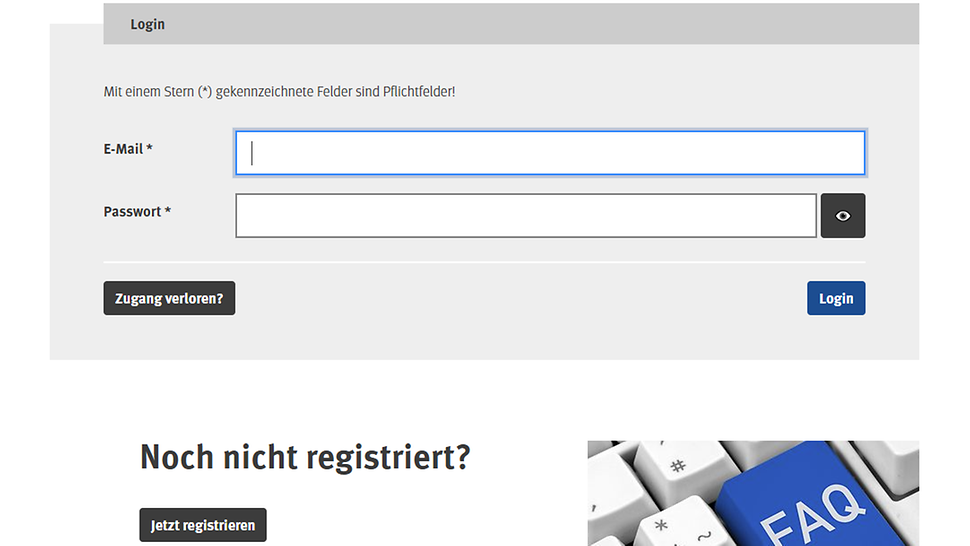Click the divider line below the Passwort field
The image size is (970, 546).
point(484,262)
